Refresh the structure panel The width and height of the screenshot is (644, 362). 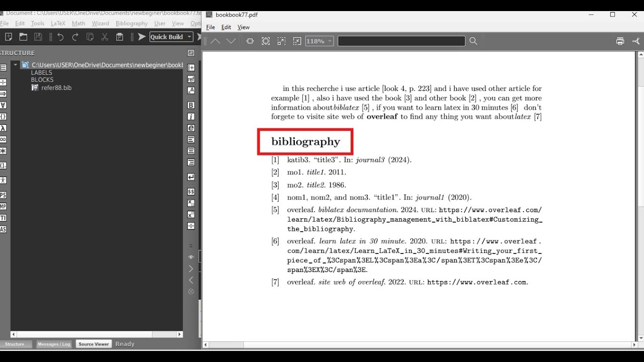click(x=191, y=53)
